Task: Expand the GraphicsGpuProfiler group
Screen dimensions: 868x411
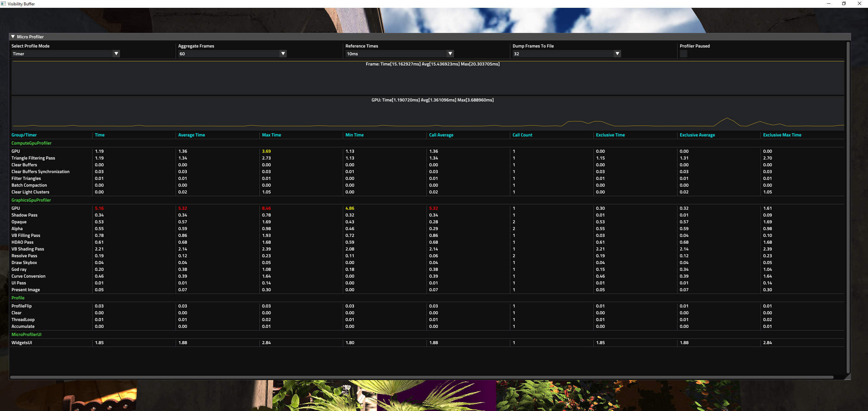Action: 32,200
